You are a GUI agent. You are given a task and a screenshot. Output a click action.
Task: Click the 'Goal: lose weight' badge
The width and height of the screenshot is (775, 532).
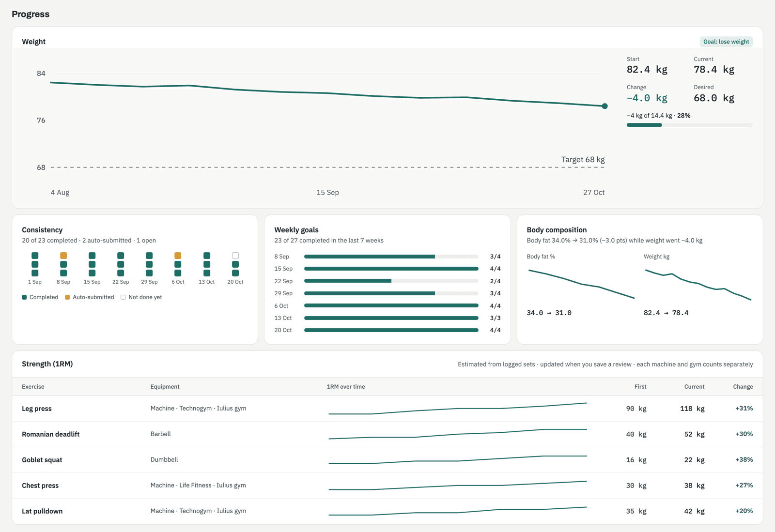[726, 42]
